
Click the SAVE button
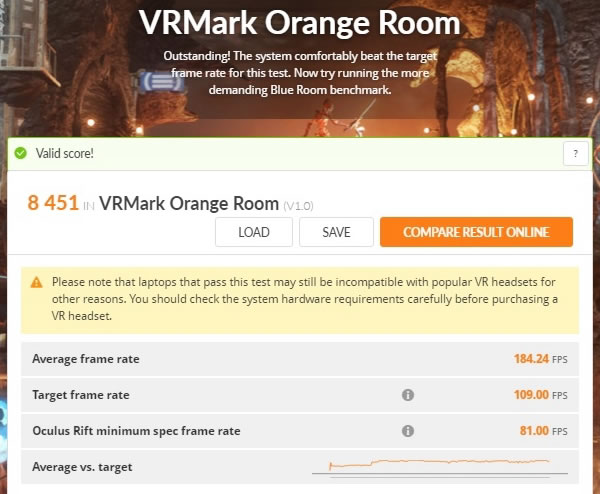click(x=336, y=232)
